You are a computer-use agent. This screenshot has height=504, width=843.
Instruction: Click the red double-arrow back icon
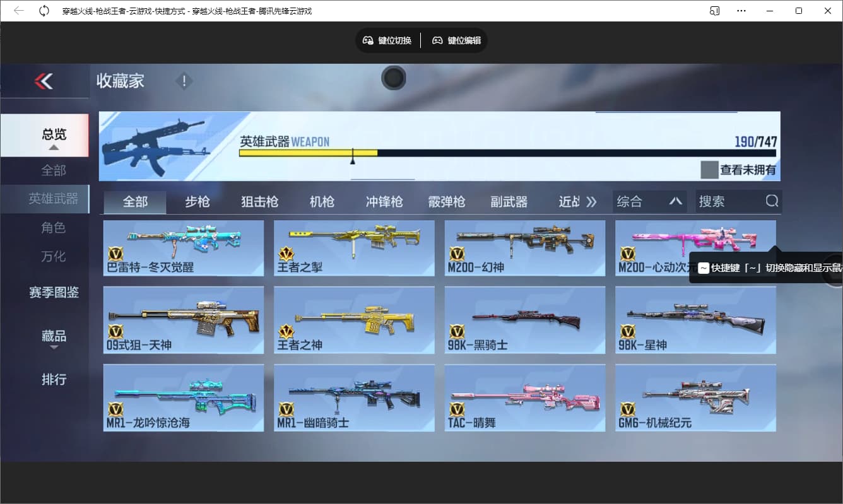coord(44,81)
